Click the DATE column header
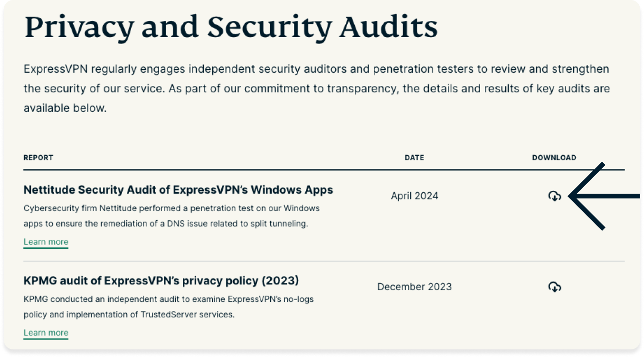 pos(415,158)
